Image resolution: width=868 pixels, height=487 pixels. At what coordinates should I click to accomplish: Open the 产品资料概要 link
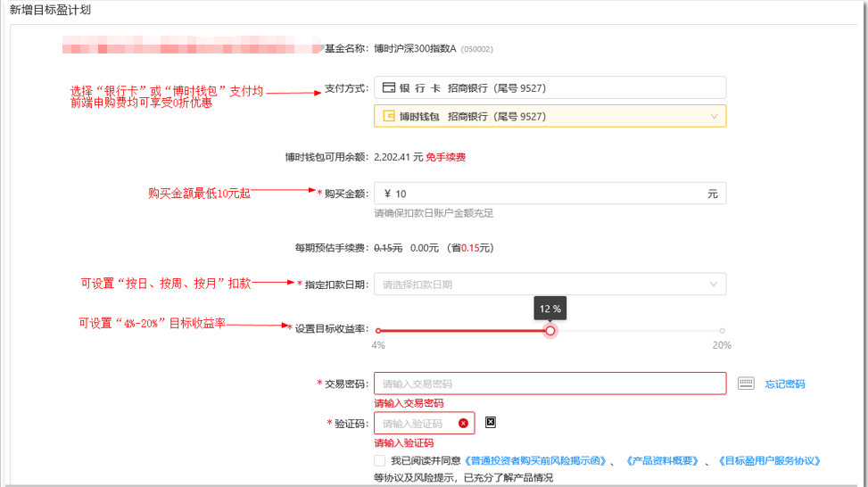pyautogui.click(x=662, y=460)
